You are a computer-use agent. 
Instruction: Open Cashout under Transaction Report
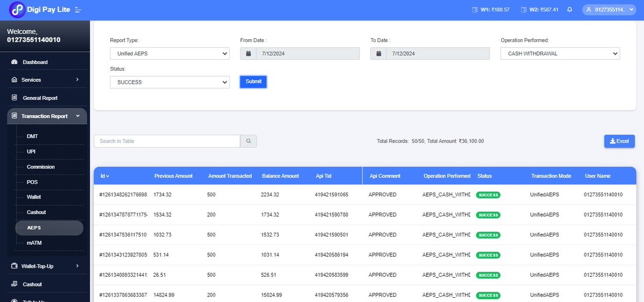point(36,212)
